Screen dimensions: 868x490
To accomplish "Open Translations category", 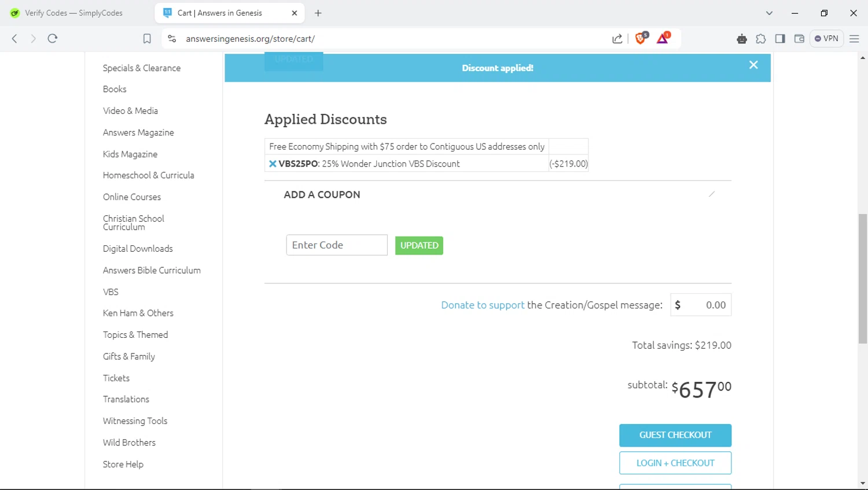I will click(126, 399).
